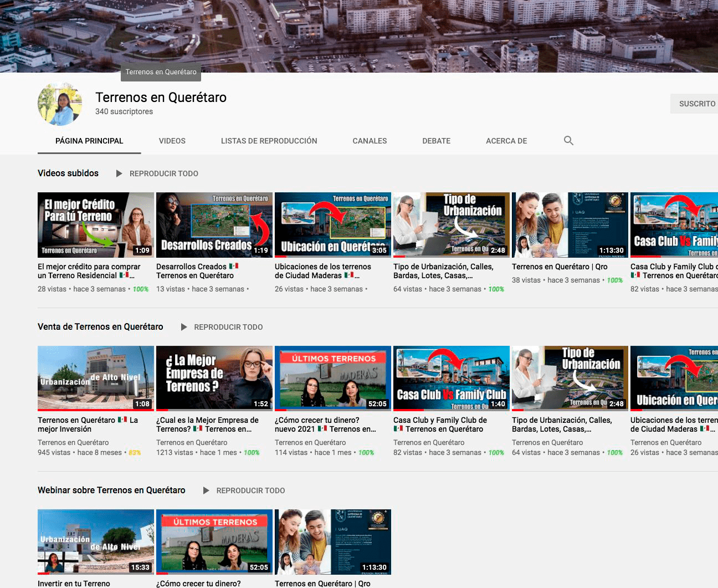Select the Canales tab
The image size is (718, 588).
point(370,141)
